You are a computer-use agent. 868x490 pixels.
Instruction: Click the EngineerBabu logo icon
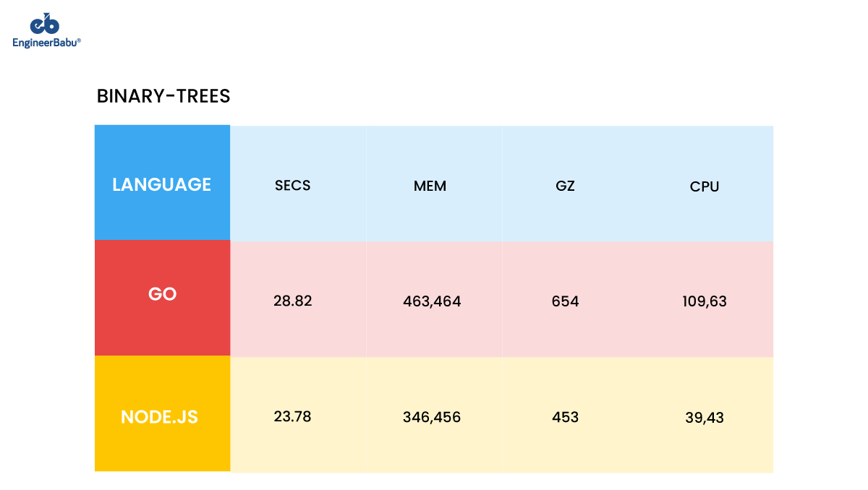pos(47,23)
